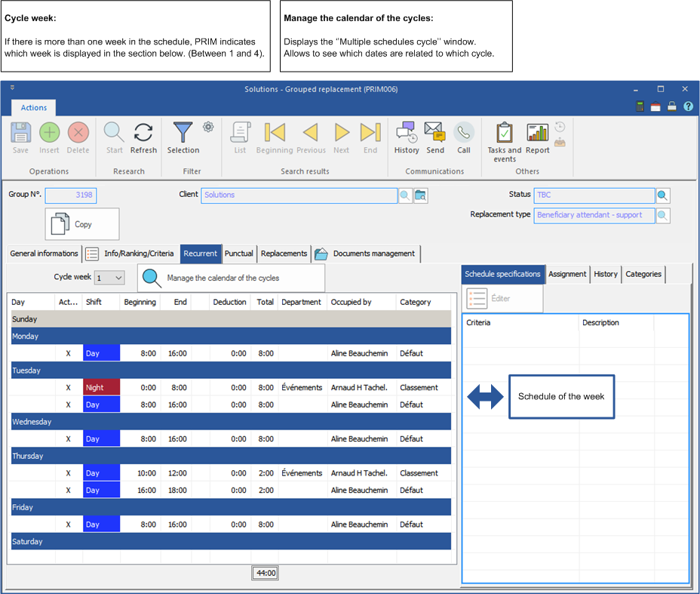Switch to Info/Ranking/Criteria tab
700x594 pixels.
[x=130, y=254]
